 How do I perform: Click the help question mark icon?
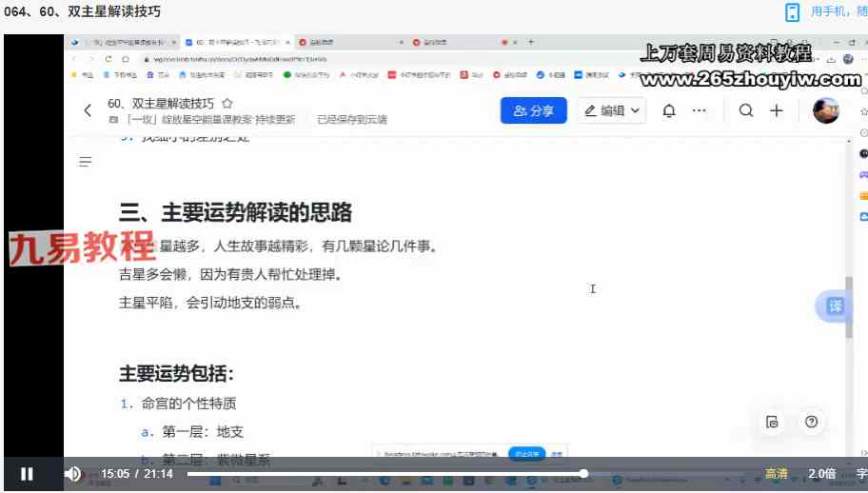click(811, 422)
